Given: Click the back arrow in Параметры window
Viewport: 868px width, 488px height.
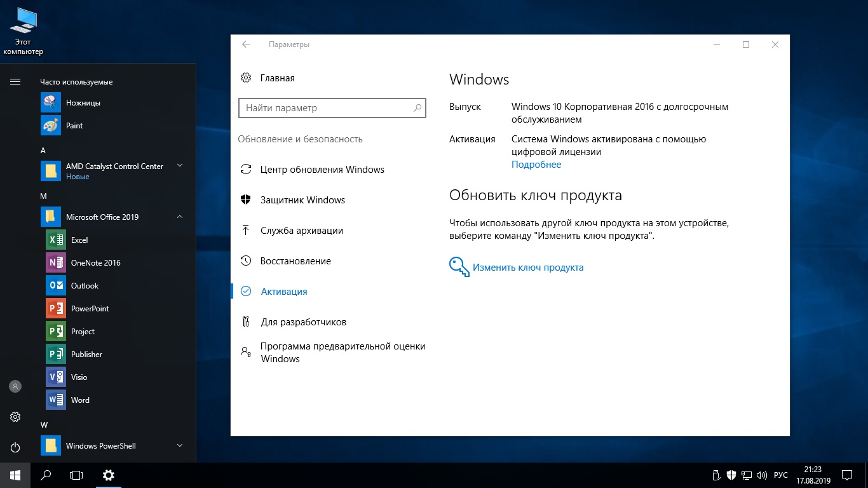Looking at the screenshot, I should (246, 44).
